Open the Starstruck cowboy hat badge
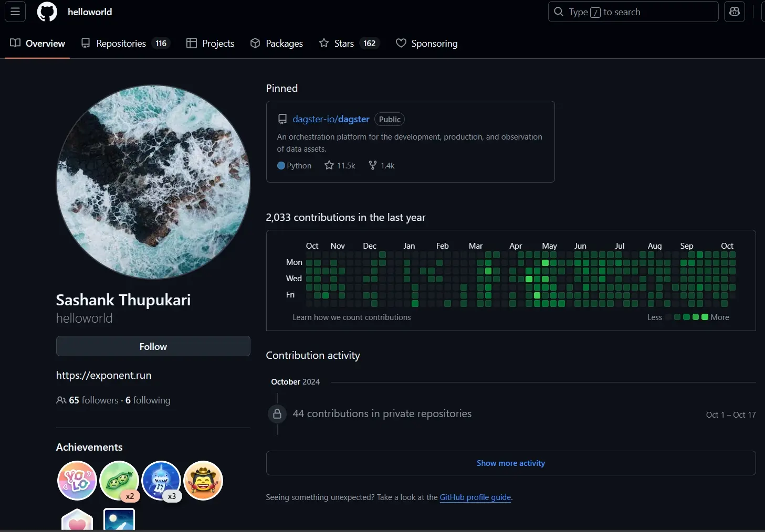 click(203, 480)
